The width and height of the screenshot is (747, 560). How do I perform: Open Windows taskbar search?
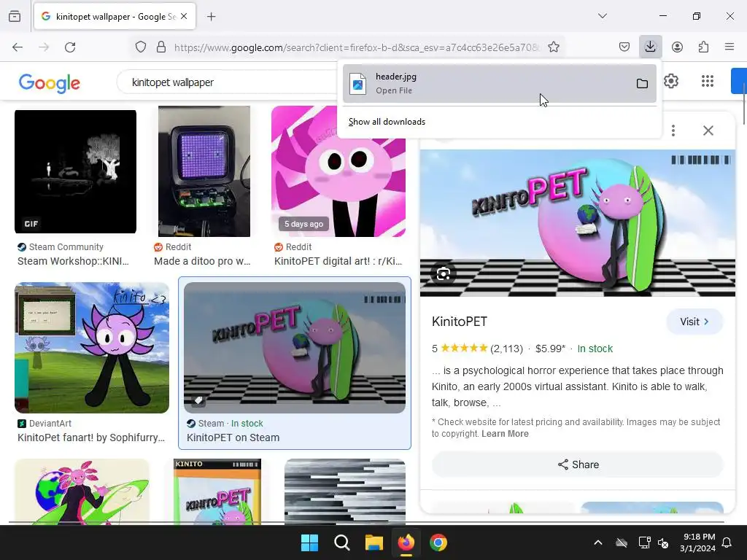pos(342,542)
